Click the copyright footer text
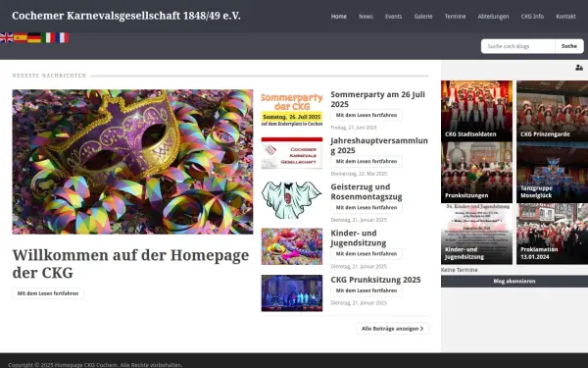 pos(95,365)
